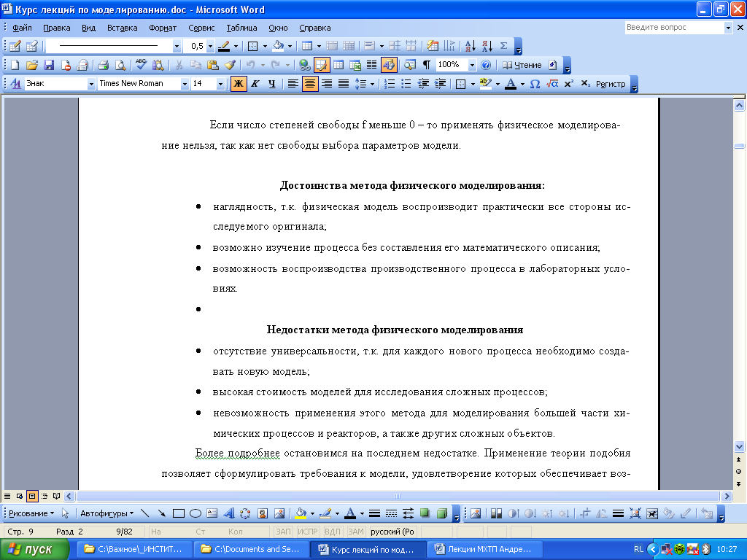Save the document with the floppy icon
The width and height of the screenshot is (747, 560).
(49, 65)
